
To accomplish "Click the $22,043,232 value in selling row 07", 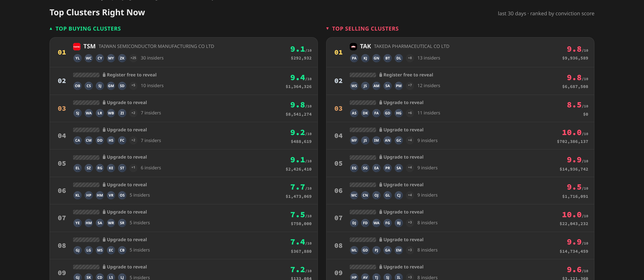I will [x=574, y=224].
